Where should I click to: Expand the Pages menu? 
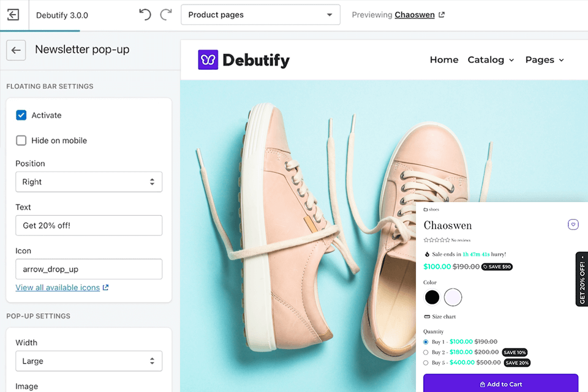pos(545,60)
